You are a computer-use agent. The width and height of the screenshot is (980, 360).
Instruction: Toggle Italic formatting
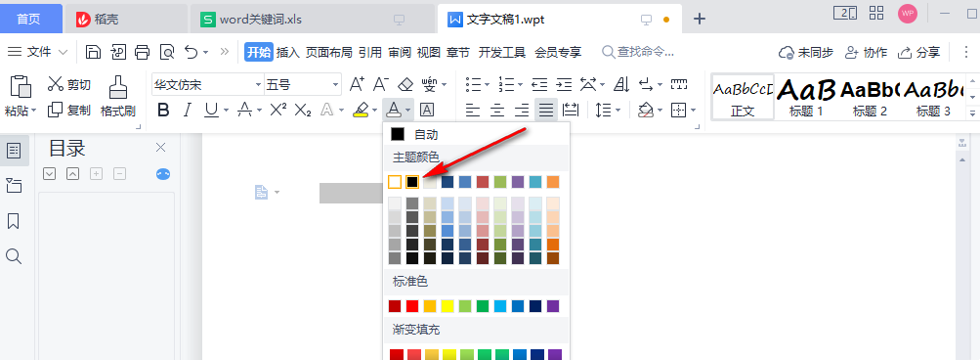(x=187, y=111)
